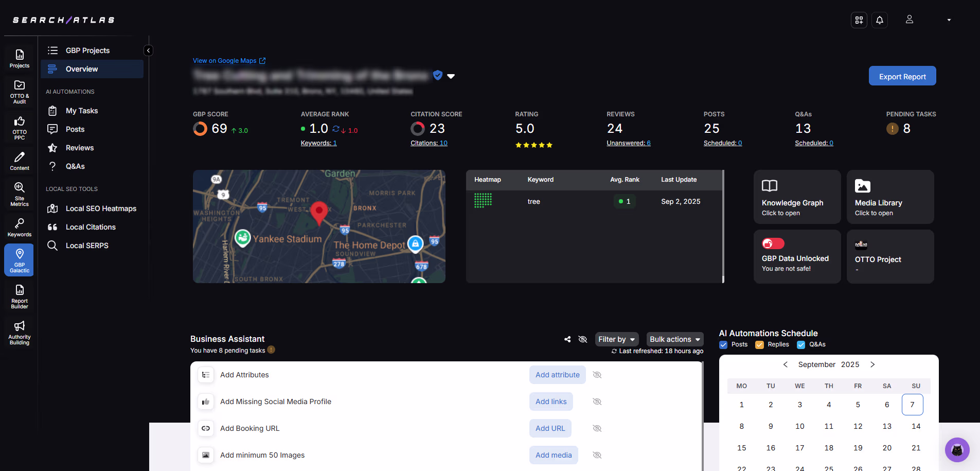Open Local SEO Heatmaps

tap(101, 208)
